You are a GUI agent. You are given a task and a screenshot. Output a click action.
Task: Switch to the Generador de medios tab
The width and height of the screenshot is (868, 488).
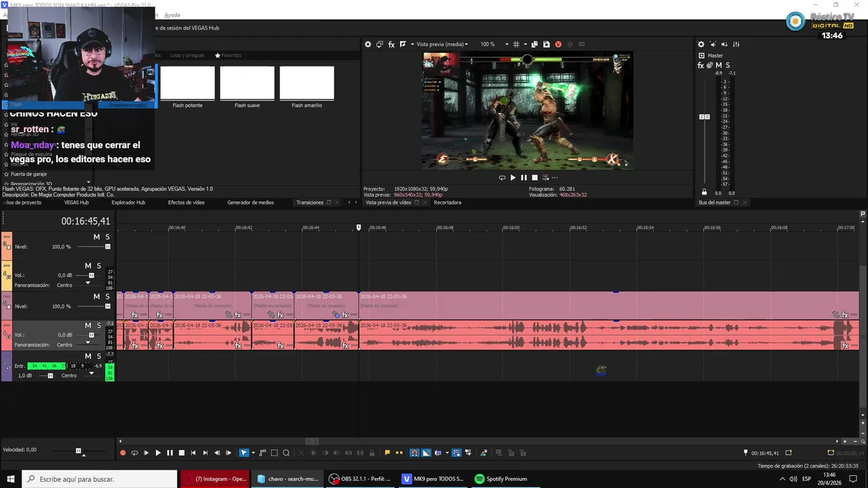pyautogui.click(x=250, y=203)
